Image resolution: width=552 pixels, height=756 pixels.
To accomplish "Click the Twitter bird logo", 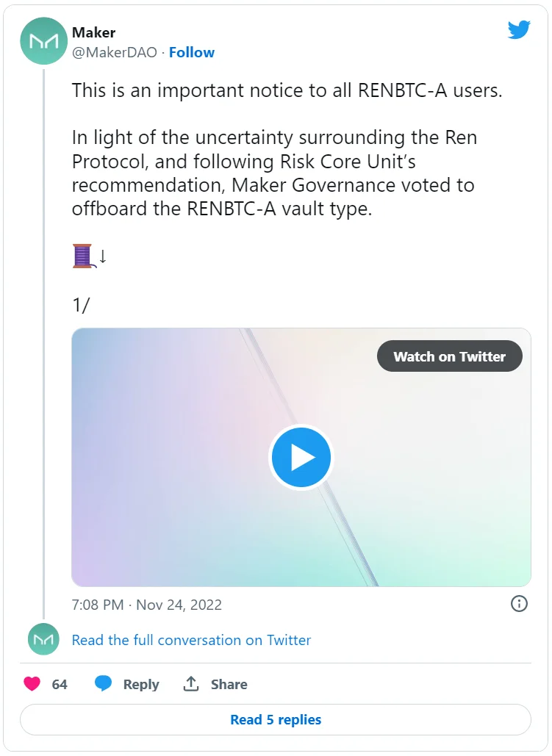I will (519, 30).
